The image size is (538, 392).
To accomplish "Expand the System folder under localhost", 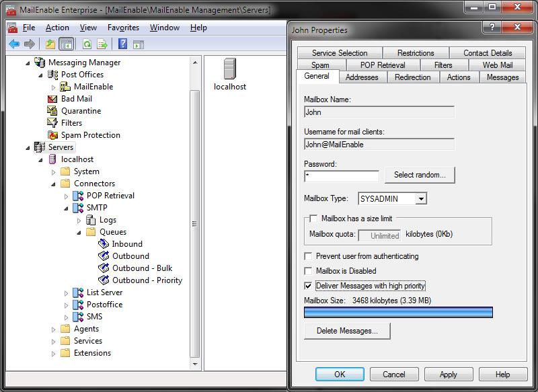I will tap(52, 171).
